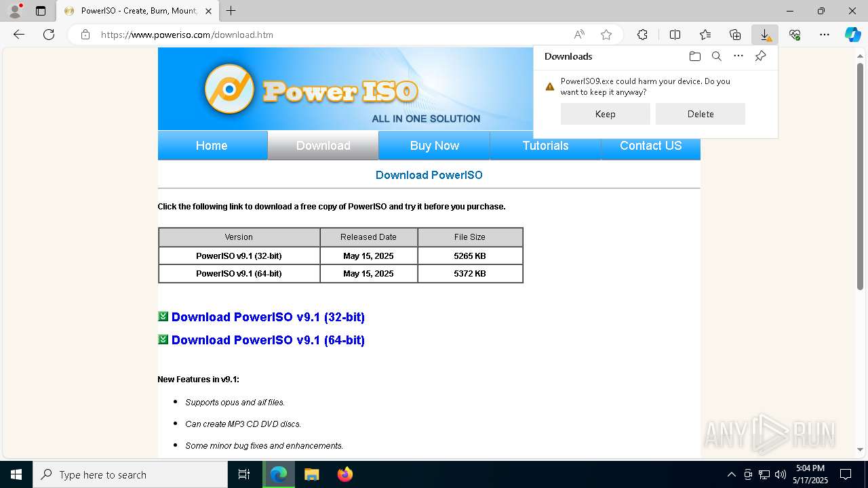868x488 pixels.
Task: Click green arrow beside 32-bit download
Action: click(x=163, y=317)
